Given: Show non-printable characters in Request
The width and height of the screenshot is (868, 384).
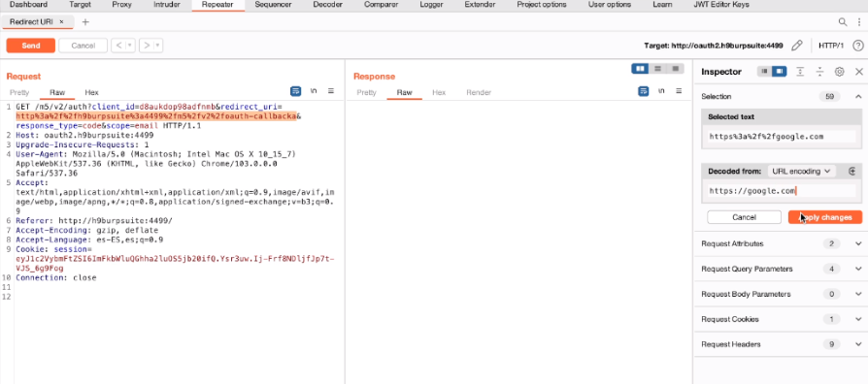Looking at the screenshot, I should 314,91.
